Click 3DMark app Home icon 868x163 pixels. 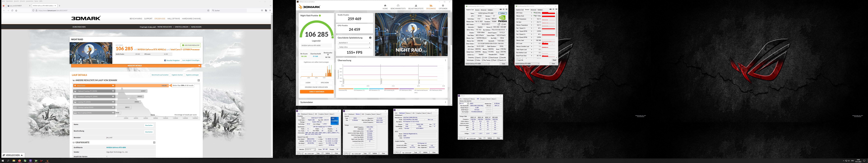(x=385, y=7)
